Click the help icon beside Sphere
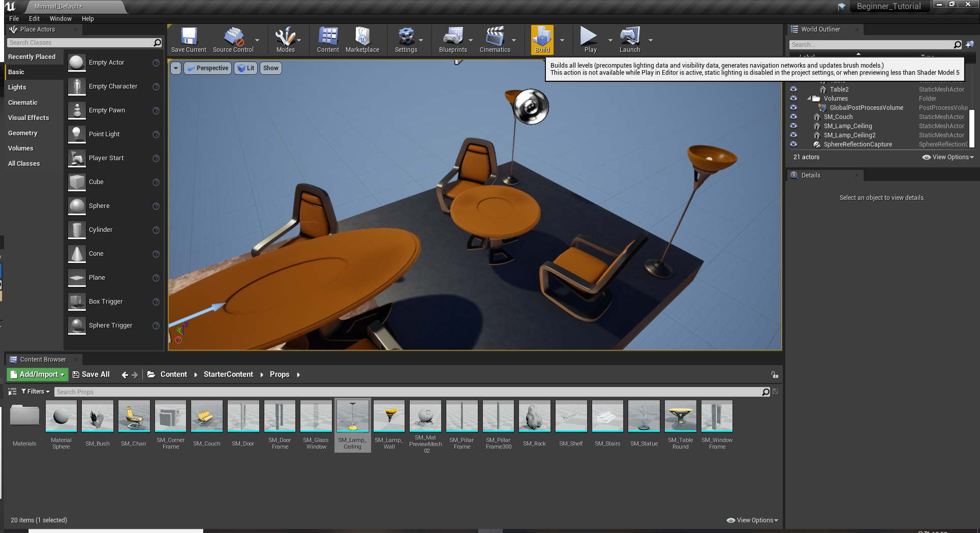Viewport: 980px width, 533px height. [x=156, y=206]
